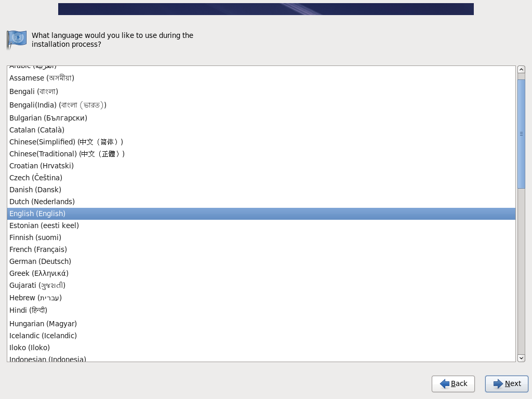Choose Bulgarian (Български) entry
Viewport: 532px width, 399px height.
(261, 118)
